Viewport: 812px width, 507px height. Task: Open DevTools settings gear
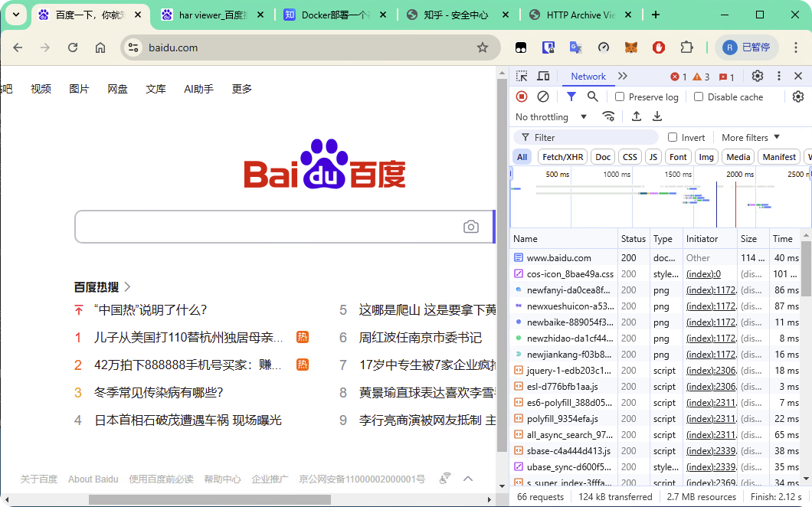757,76
